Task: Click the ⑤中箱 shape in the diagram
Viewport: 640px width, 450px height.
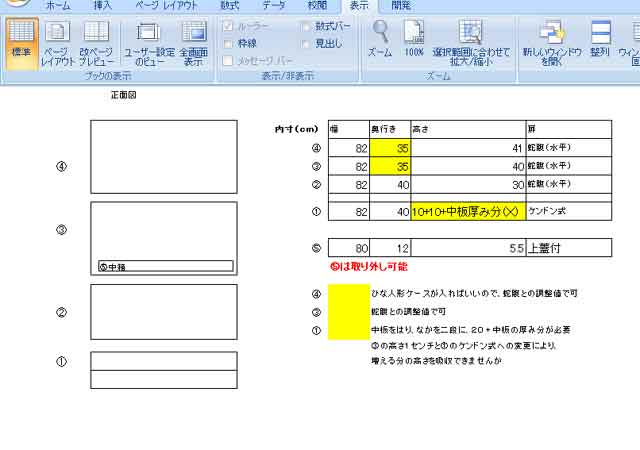Action: [165, 267]
